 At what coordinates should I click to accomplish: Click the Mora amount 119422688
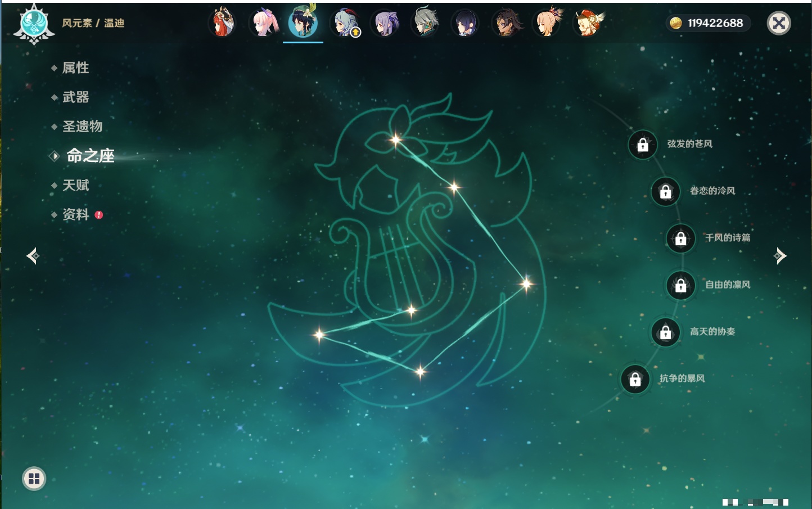coord(715,23)
